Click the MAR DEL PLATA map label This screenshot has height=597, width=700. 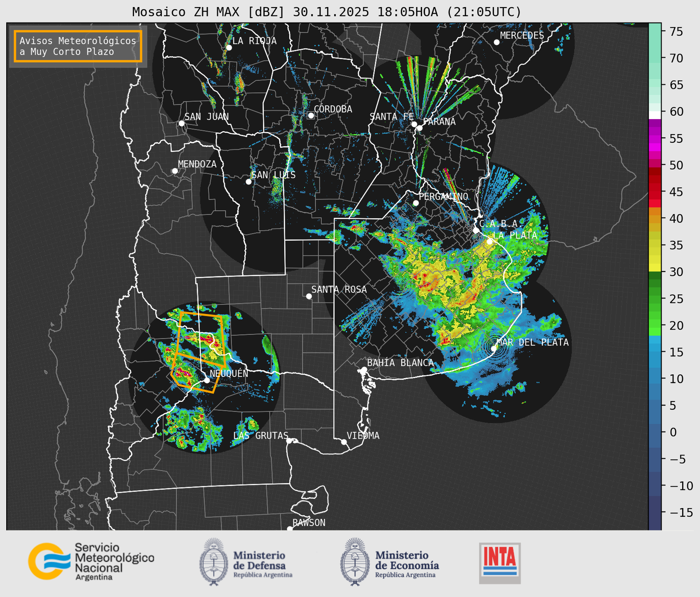532,342
